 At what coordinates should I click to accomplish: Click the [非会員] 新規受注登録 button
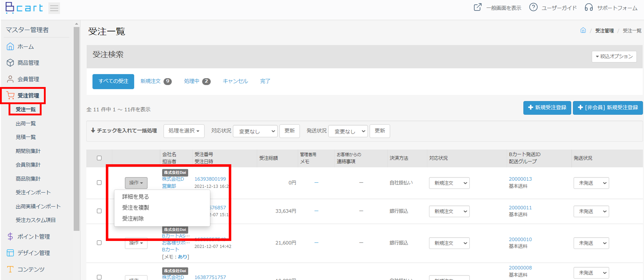[608, 108]
